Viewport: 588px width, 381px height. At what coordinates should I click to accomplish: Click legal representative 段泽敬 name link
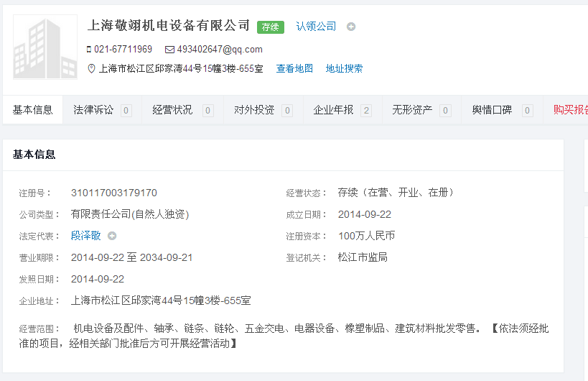[x=86, y=236]
